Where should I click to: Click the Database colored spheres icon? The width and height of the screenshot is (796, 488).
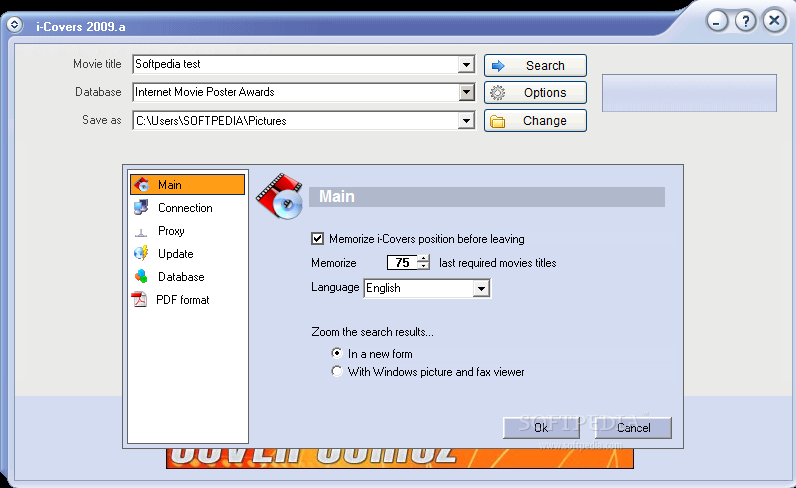[x=141, y=276]
